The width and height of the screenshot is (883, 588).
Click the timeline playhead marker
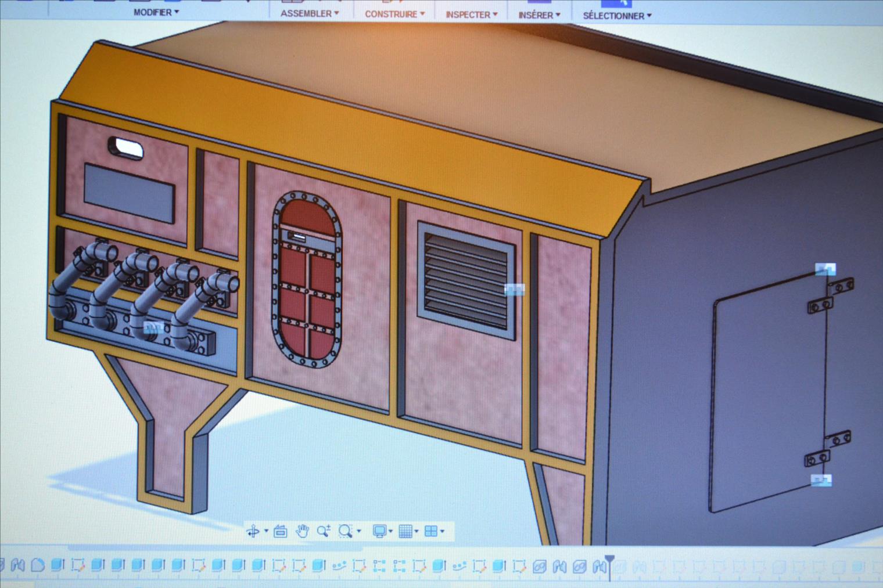[x=609, y=561]
